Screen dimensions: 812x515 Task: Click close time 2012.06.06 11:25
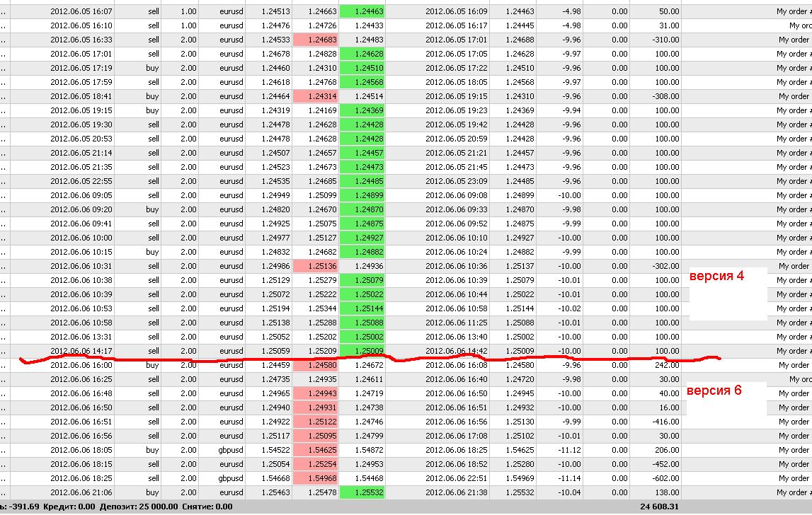tap(456, 323)
